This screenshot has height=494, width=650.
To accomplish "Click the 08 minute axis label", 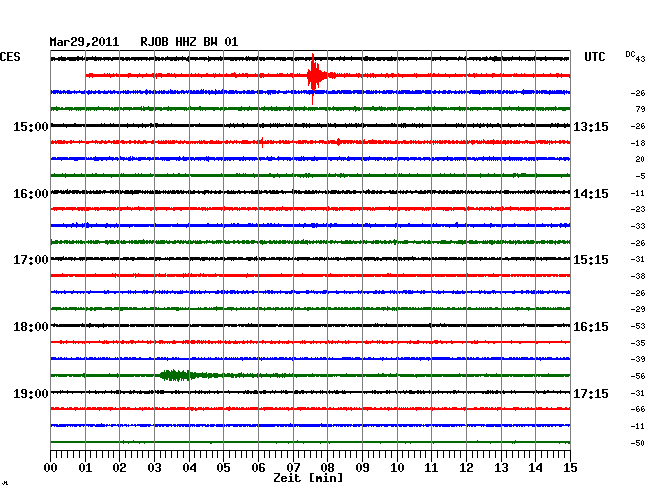I will [327, 468].
